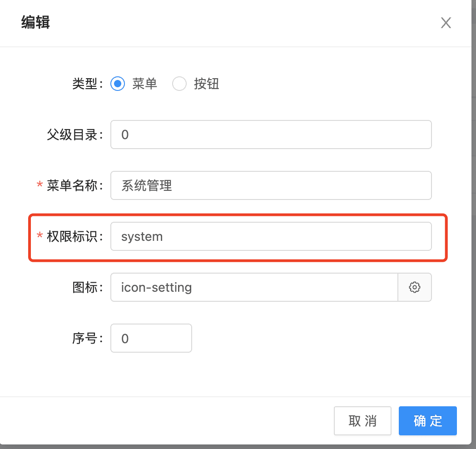
Task: Click the 取消 button
Action: [362, 421]
